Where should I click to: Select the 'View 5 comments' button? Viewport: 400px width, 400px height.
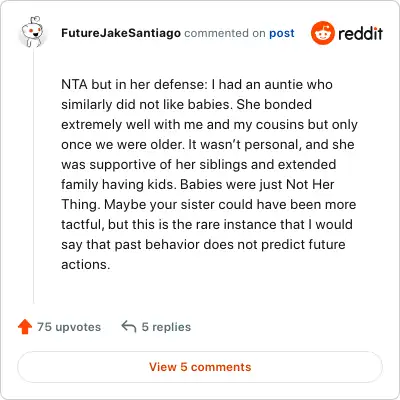[x=200, y=367]
